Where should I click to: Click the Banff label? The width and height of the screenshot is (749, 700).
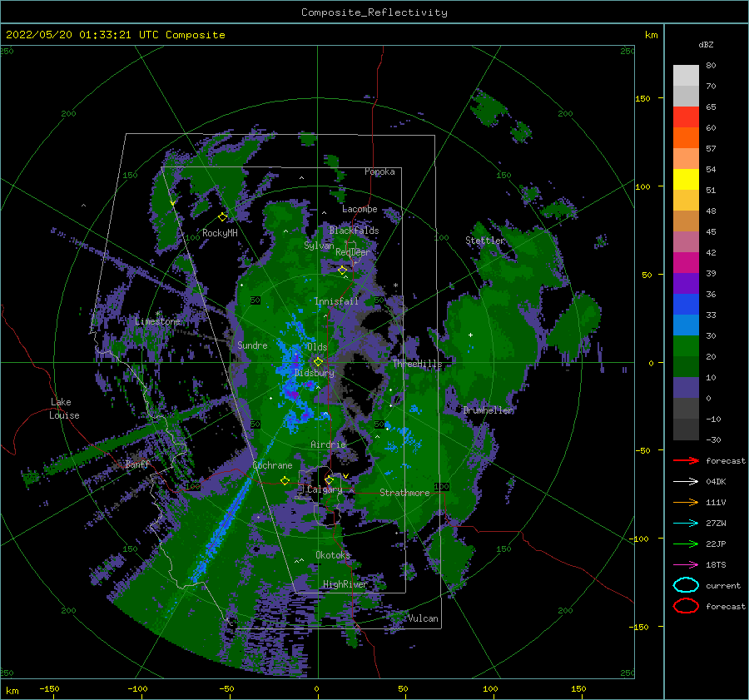(137, 464)
